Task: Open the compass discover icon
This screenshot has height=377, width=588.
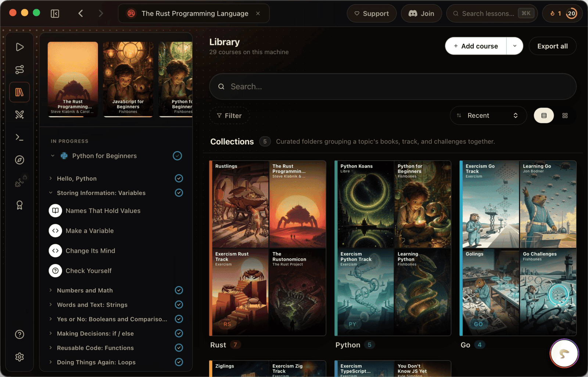Action: [x=19, y=160]
